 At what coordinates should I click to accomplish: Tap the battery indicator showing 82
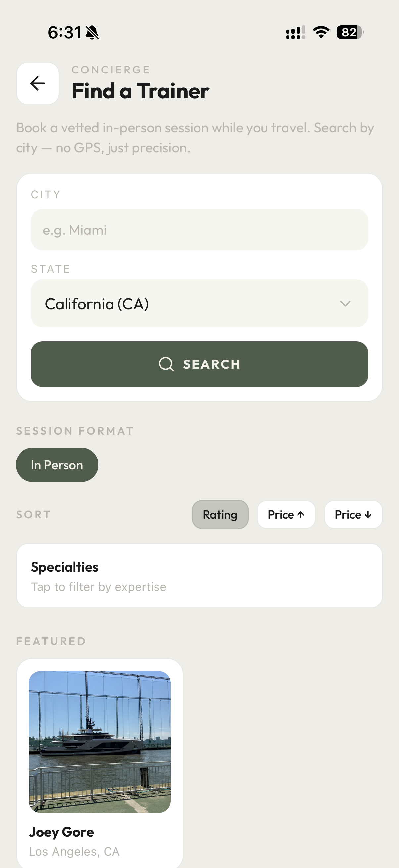point(350,32)
